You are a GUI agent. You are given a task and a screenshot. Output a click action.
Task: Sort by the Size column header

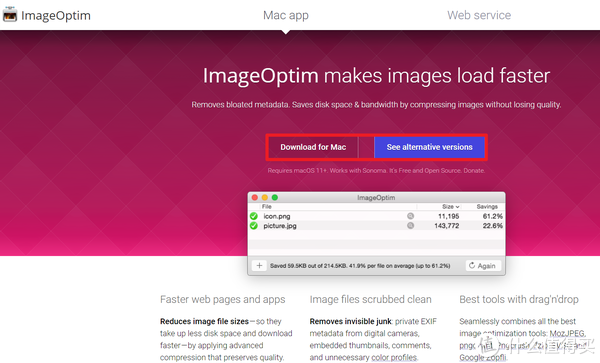(x=450, y=207)
